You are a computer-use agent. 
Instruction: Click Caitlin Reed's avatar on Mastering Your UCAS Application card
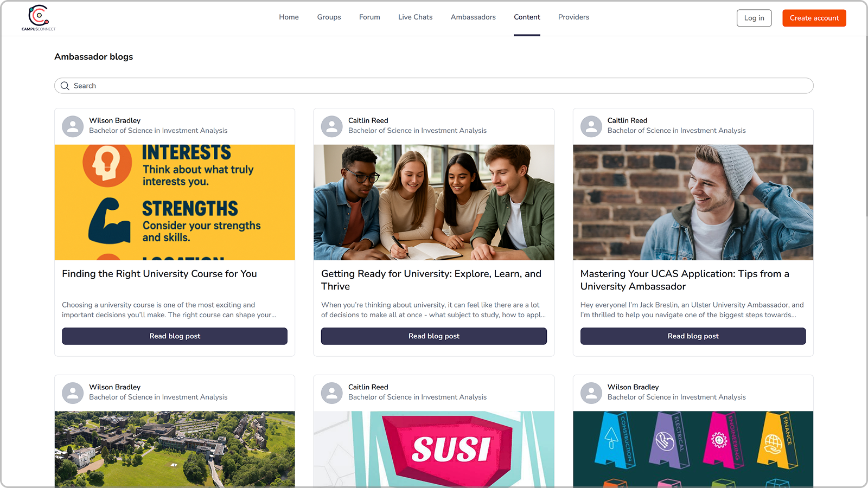pyautogui.click(x=591, y=126)
